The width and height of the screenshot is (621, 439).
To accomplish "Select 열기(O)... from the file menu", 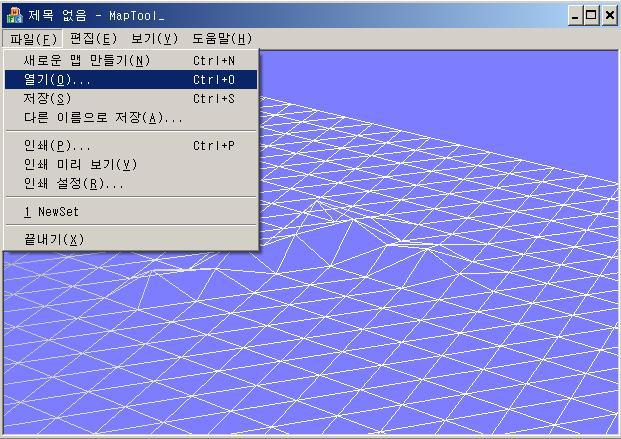I will pyautogui.click(x=131, y=80).
